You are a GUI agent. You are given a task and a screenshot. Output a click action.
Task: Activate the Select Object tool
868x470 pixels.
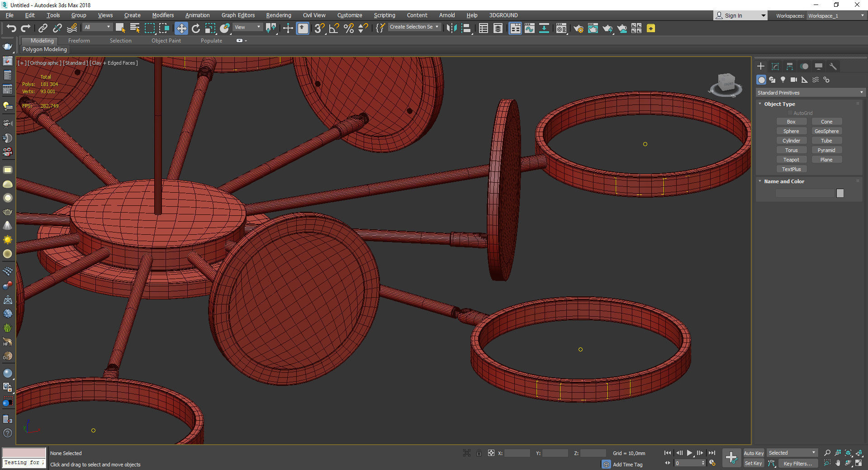[120, 28]
